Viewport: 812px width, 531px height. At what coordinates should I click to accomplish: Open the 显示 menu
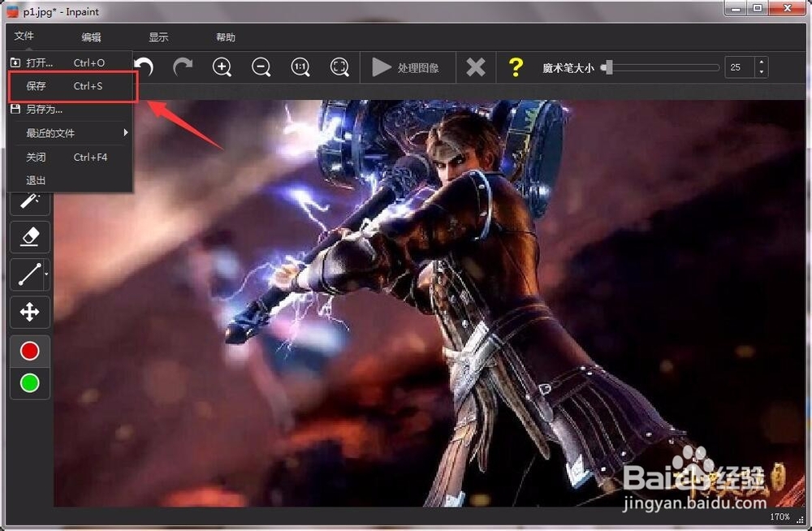(158, 37)
